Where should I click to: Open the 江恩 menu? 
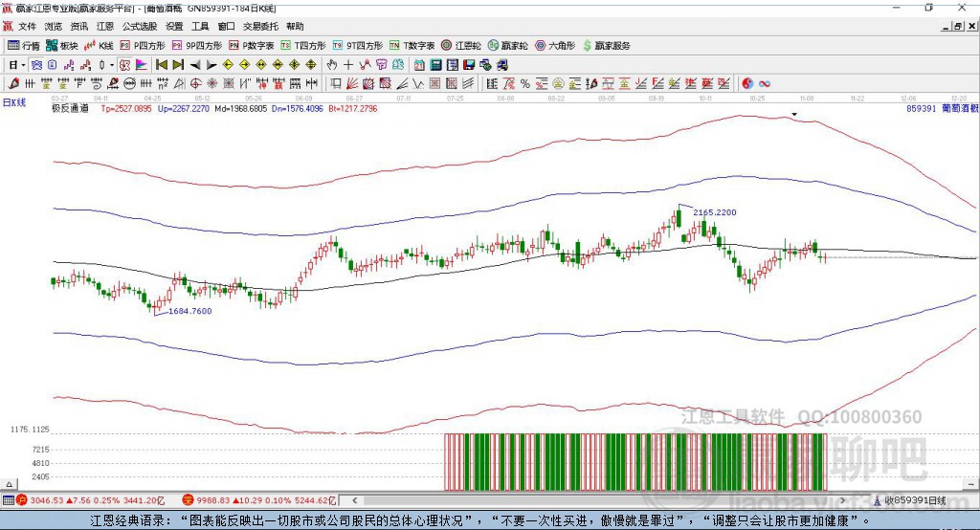(x=105, y=26)
